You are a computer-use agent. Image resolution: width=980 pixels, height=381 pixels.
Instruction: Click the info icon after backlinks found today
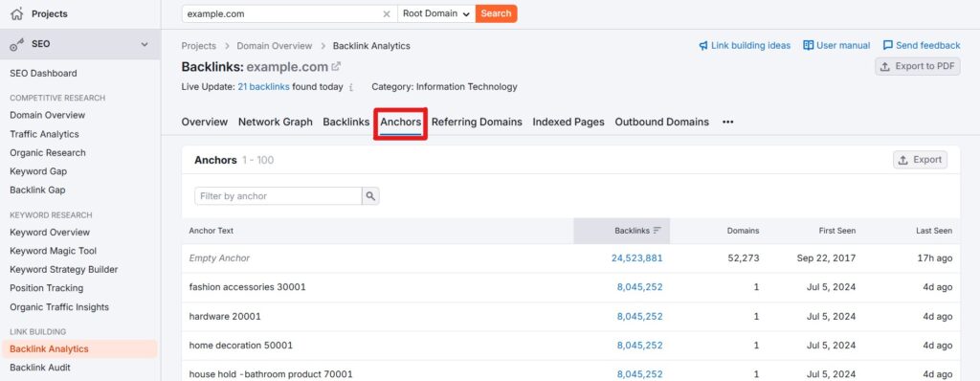[x=350, y=87]
